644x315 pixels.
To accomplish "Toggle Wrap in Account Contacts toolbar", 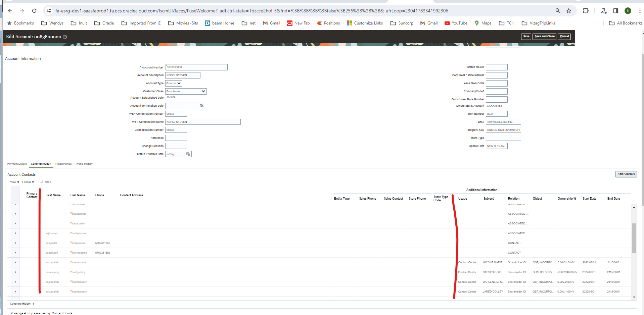I will (x=46, y=182).
